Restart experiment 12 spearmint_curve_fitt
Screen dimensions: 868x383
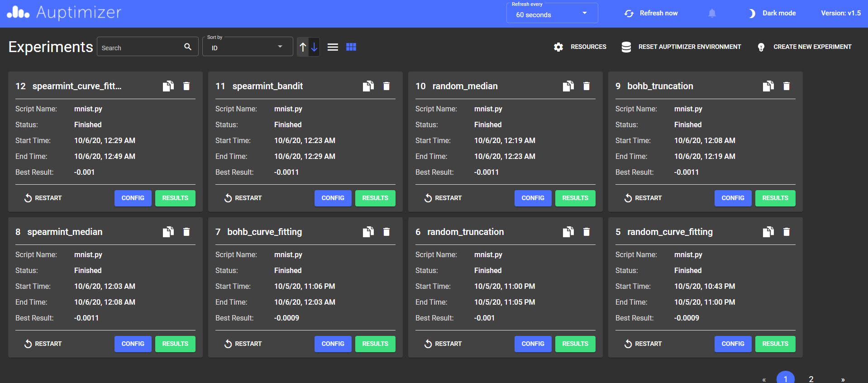pyautogui.click(x=43, y=198)
